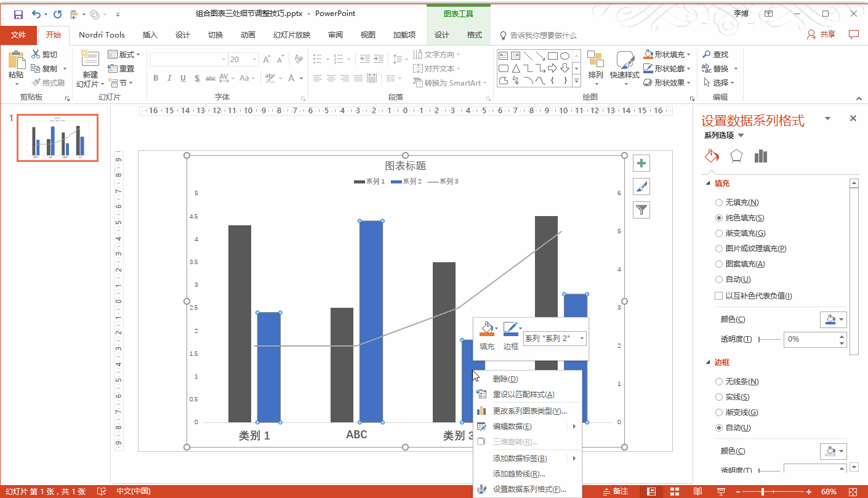Toggle italic formatting I
868x498 pixels.
click(x=169, y=78)
